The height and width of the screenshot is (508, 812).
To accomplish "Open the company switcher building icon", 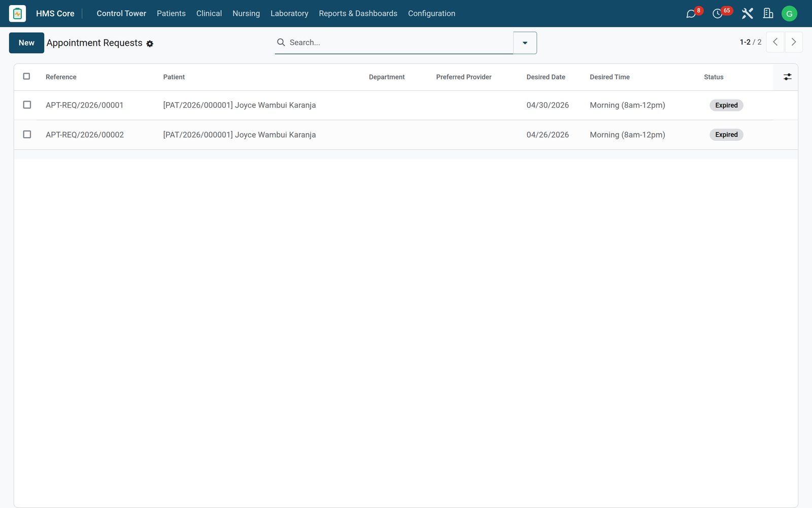I will tap(768, 14).
